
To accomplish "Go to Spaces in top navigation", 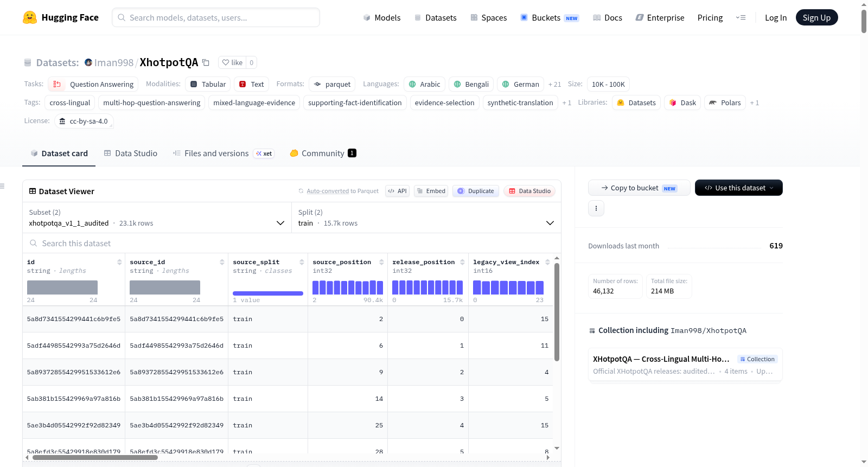I will click(x=488, y=17).
